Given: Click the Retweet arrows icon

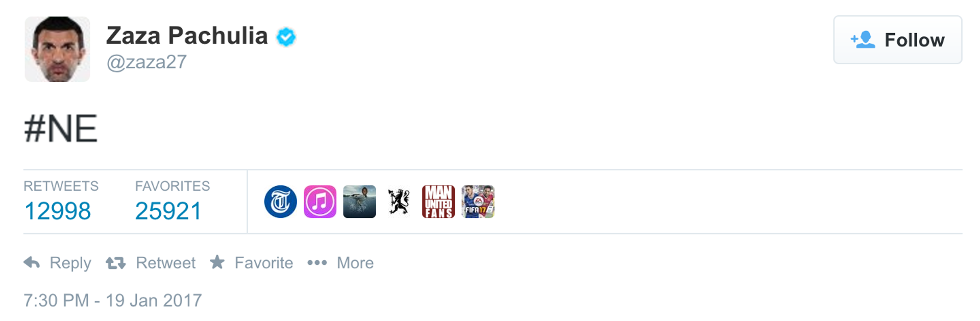Looking at the screenshot, I should (115, 263).
